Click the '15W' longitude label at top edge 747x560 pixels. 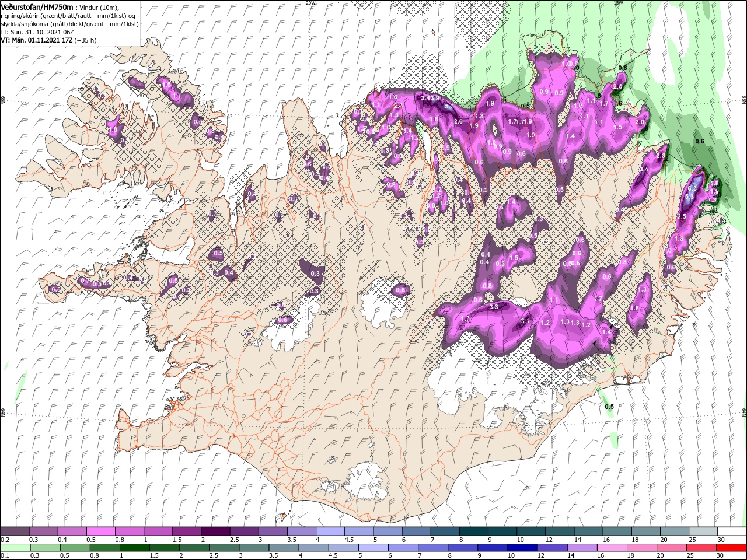[619, 3]
